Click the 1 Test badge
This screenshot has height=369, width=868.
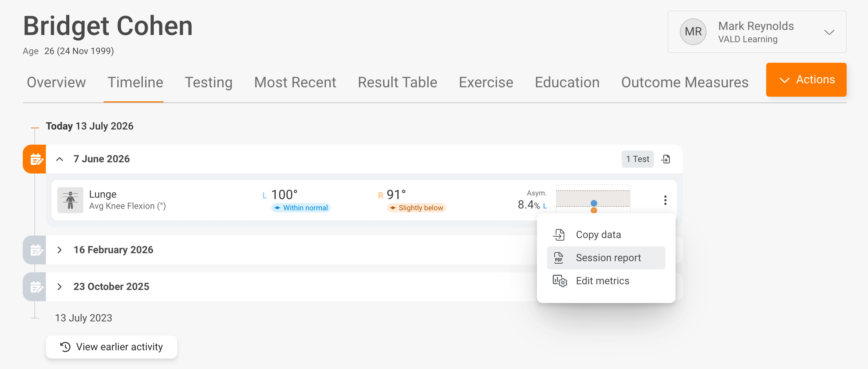638,159
